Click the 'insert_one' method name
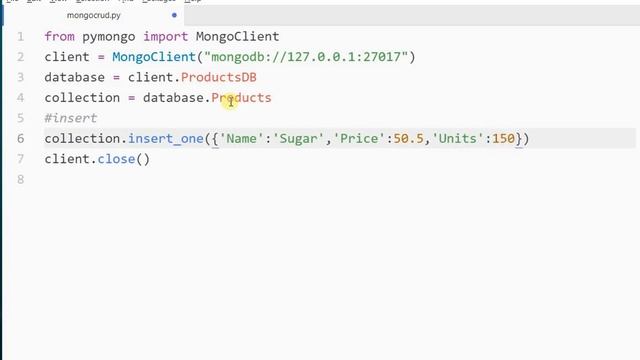This screenshot has height=360, width=640. [166, 139]
